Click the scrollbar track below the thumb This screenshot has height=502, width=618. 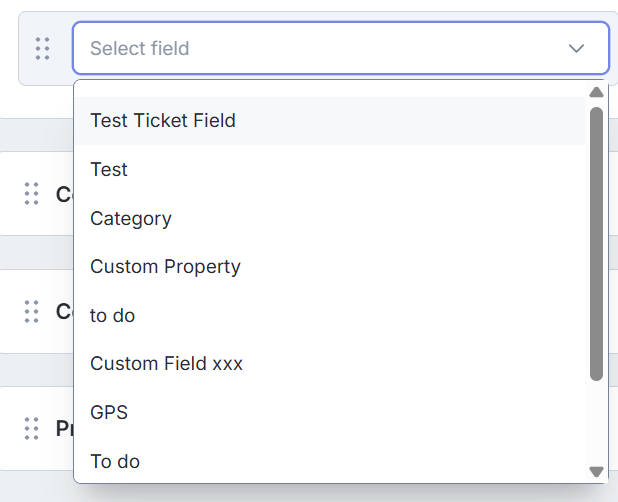coord(596,422)
